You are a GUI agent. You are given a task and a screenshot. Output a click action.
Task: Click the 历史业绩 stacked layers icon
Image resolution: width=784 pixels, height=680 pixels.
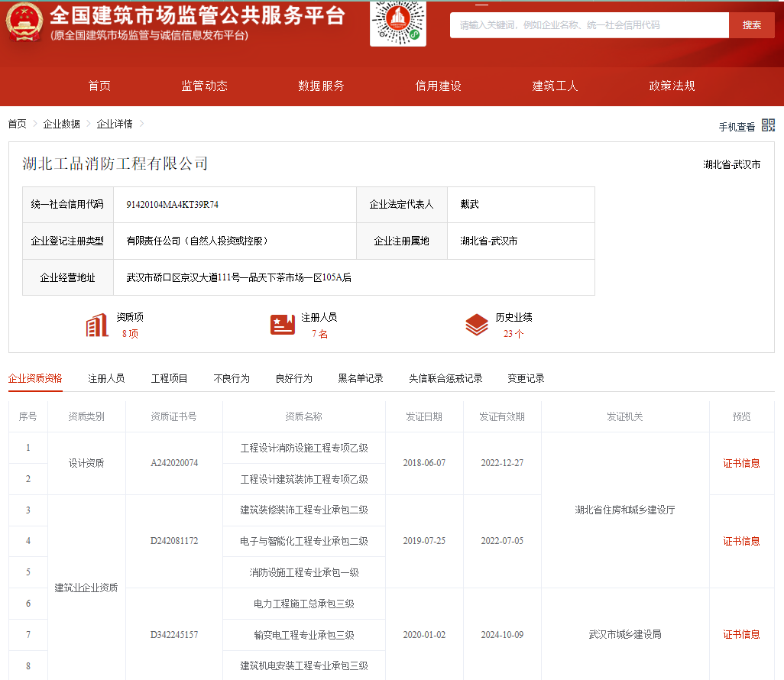pyautogui.click(x=477, y=325)
